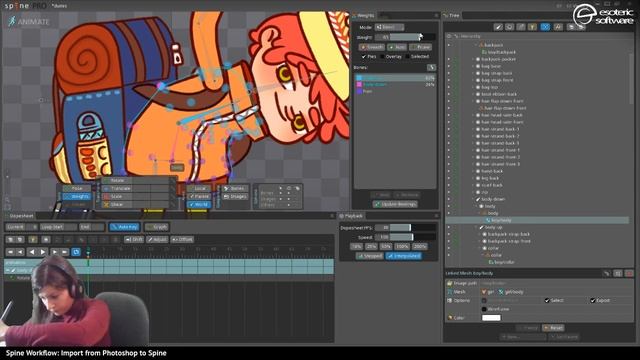Enable Stepped playback
This screenshot has width=640, height=360.
tap(369, 256)
